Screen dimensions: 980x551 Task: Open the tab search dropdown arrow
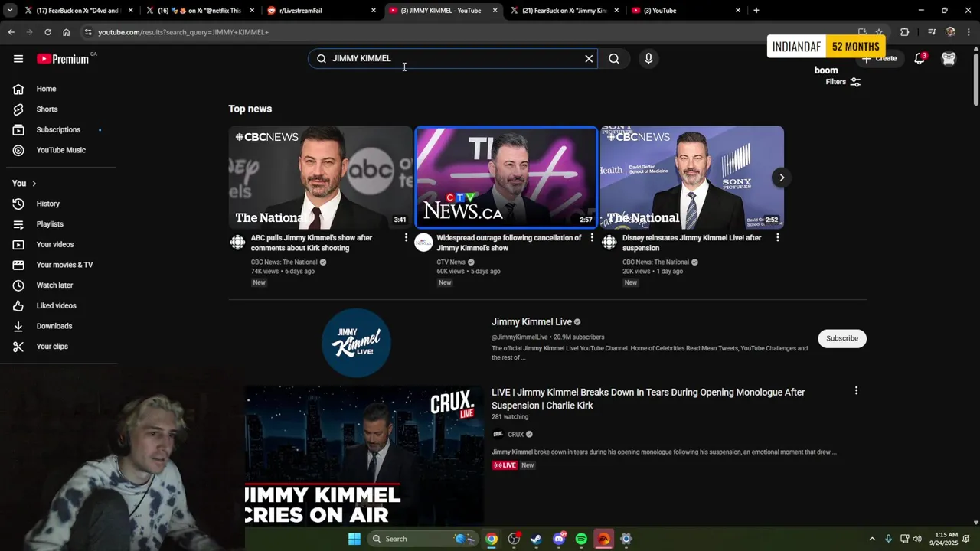10,11
